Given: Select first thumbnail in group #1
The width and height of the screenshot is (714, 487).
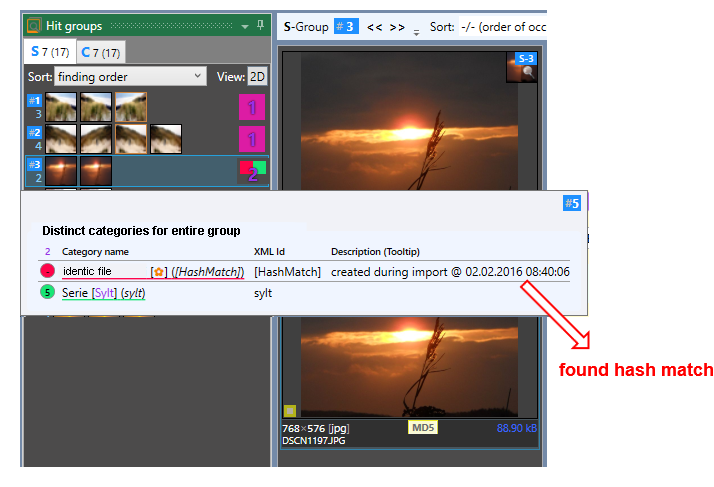Looking at the screenshot, I should [x=61, y=107].
